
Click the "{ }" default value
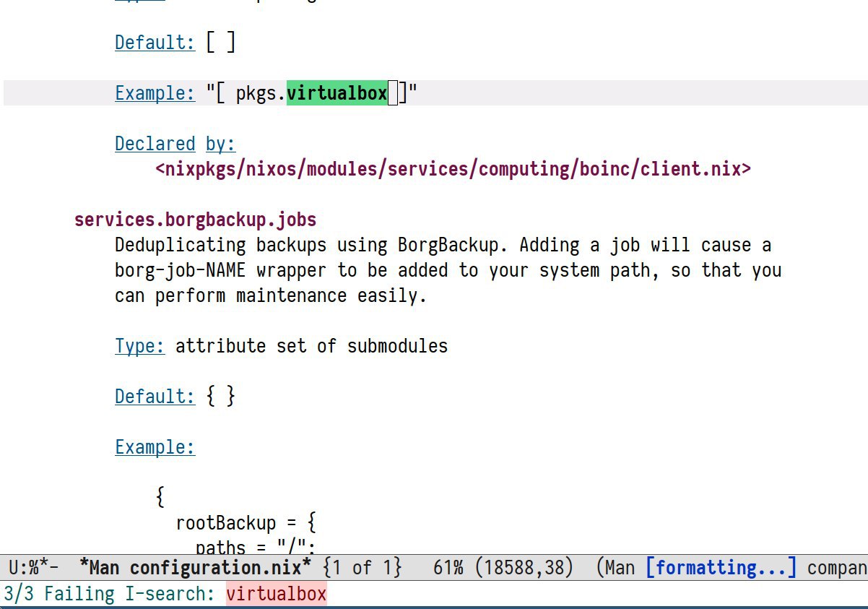(x=221, y=397)
